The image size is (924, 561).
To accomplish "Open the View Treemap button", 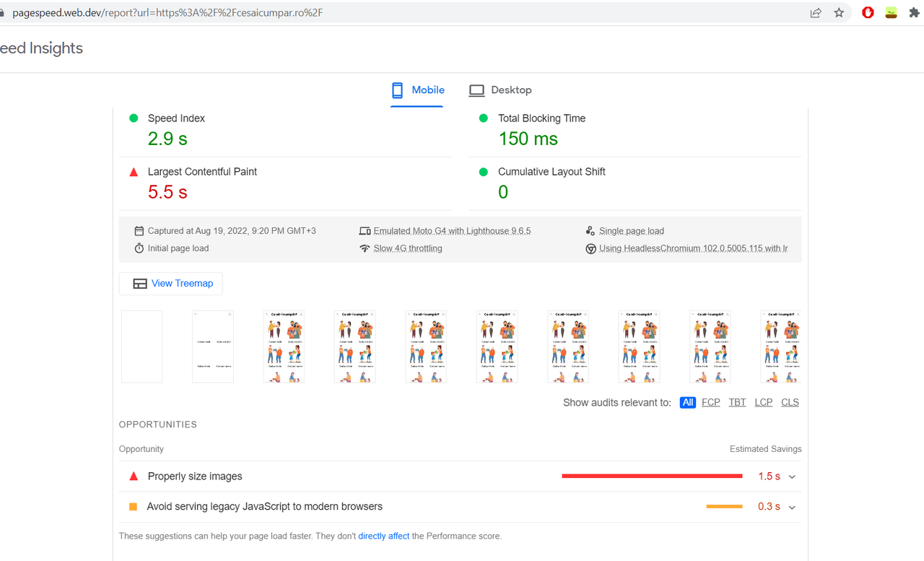I will [171, 284].
